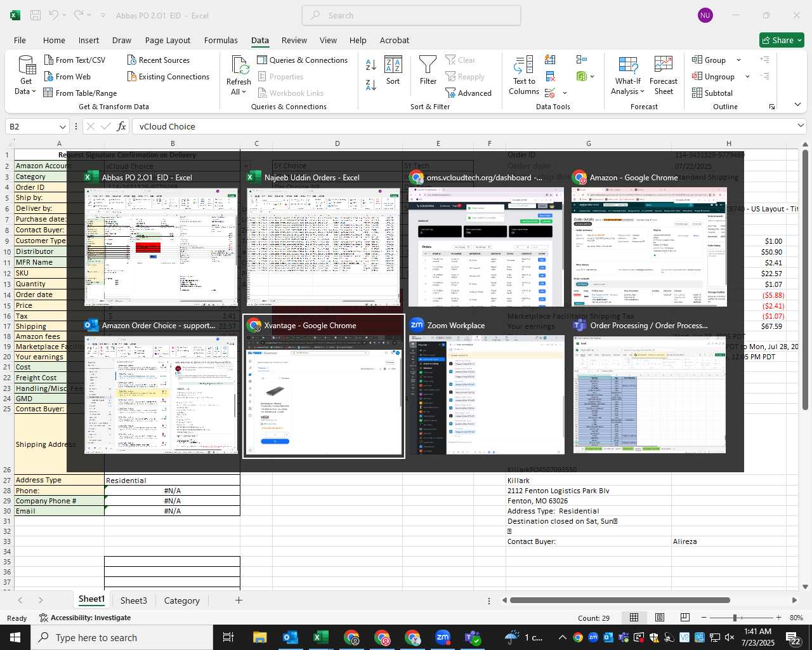Open Queries & Connections pane

coord(302,60)
